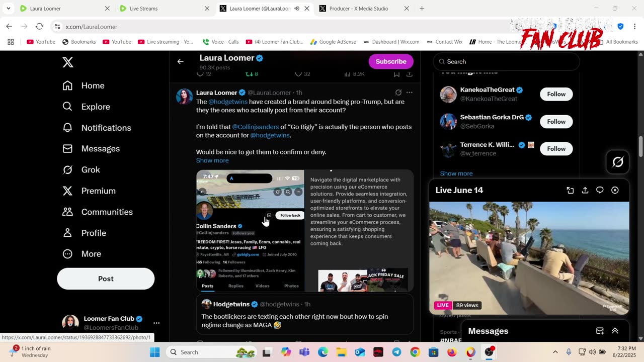Open Premium in the sidebar

tap(89, 191)
